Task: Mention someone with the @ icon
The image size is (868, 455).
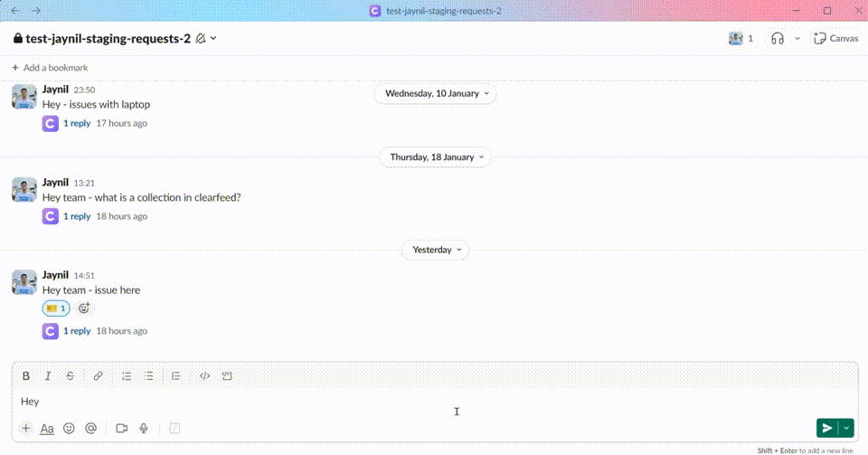Action: (x=90, y=428)
